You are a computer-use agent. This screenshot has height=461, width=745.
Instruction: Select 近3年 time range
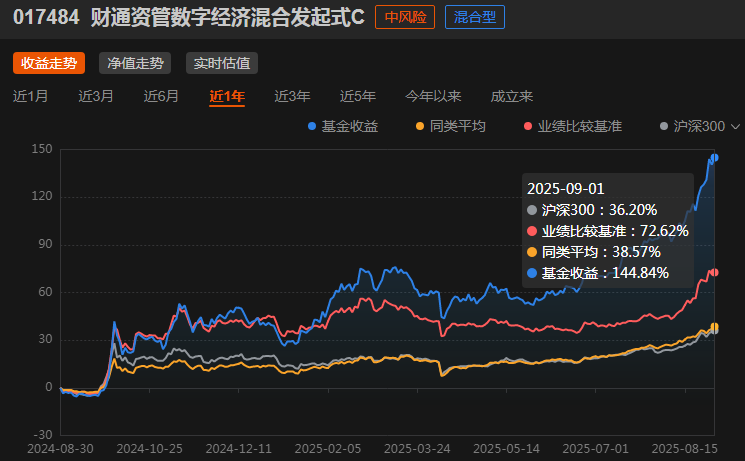pos(292,96)
